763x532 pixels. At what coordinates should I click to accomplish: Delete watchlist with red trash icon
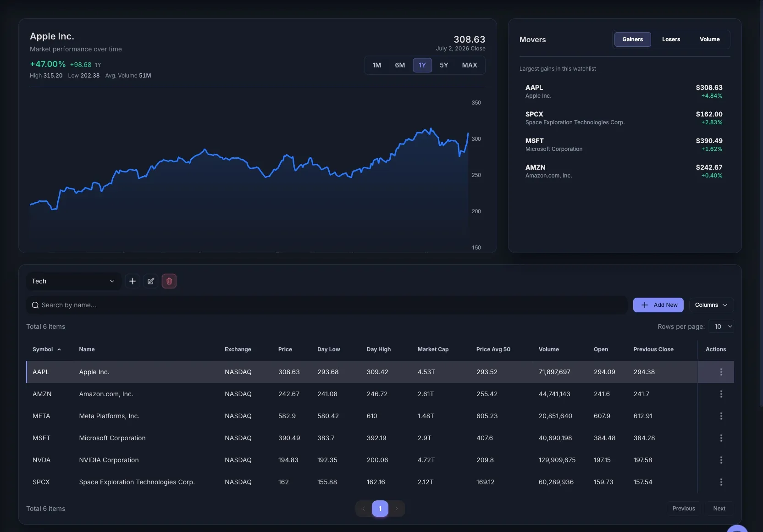click(x=169, y=281)
